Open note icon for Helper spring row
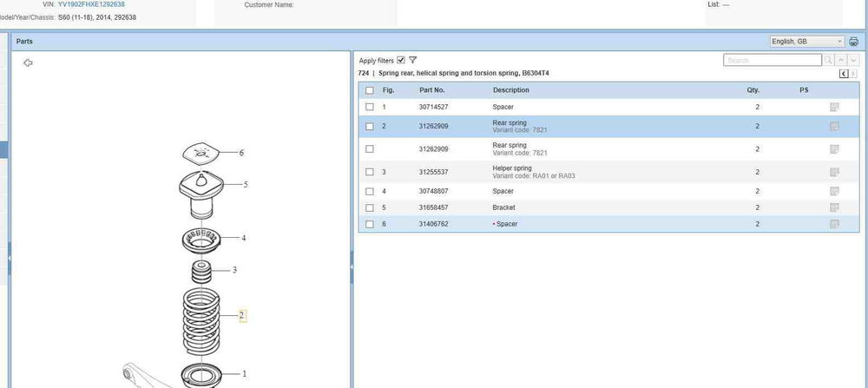 point(834,172)
